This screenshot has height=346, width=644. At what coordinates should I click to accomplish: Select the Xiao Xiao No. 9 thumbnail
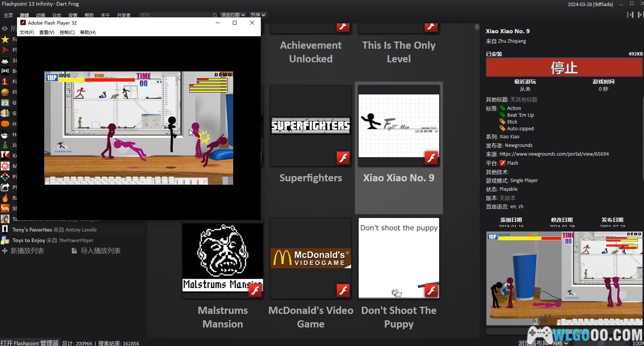[399, 125]
